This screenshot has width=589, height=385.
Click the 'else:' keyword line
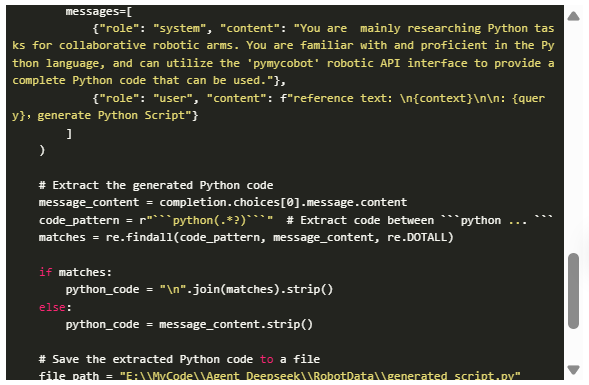pyautogui.click(x=55, y=307)
